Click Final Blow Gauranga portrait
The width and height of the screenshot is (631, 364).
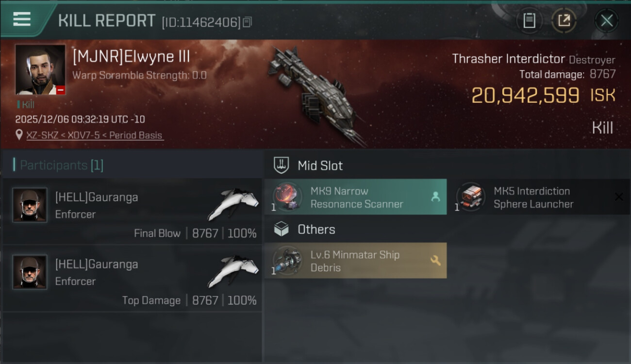pyautogui.click(x=30, y=205)
